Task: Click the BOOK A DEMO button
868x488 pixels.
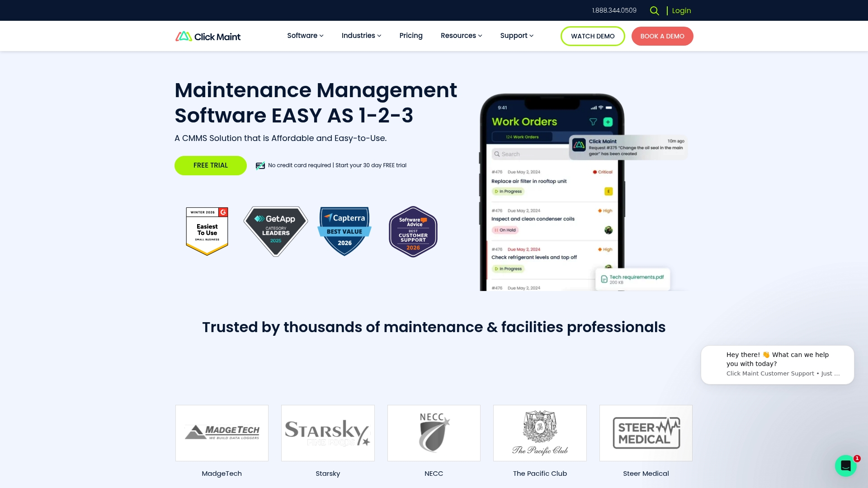Action: (x=662, y=36)
